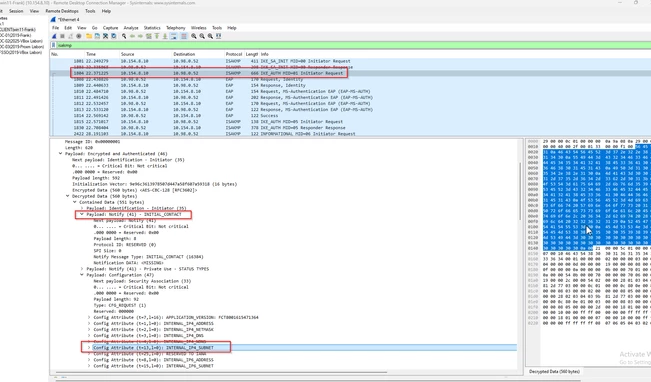Expand Config Attribute INTERNAL_IP4_NETMASK

coord(89,329)
